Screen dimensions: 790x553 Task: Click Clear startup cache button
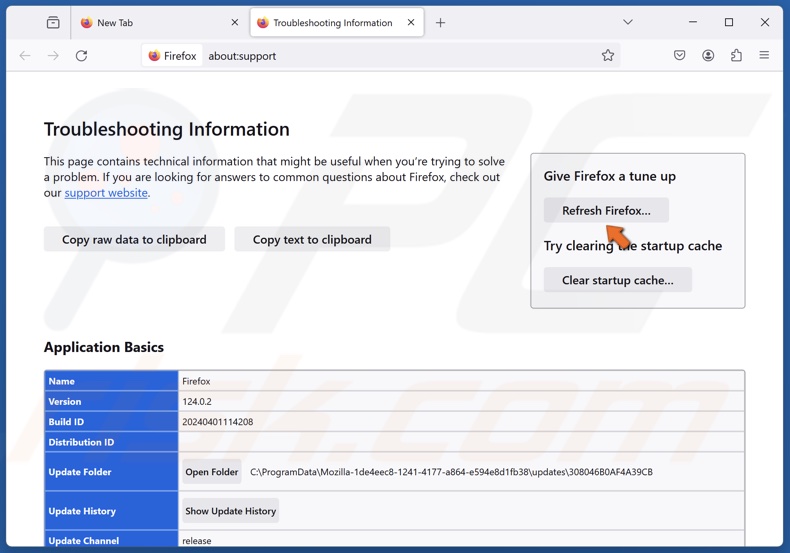(x=618, y=280)
